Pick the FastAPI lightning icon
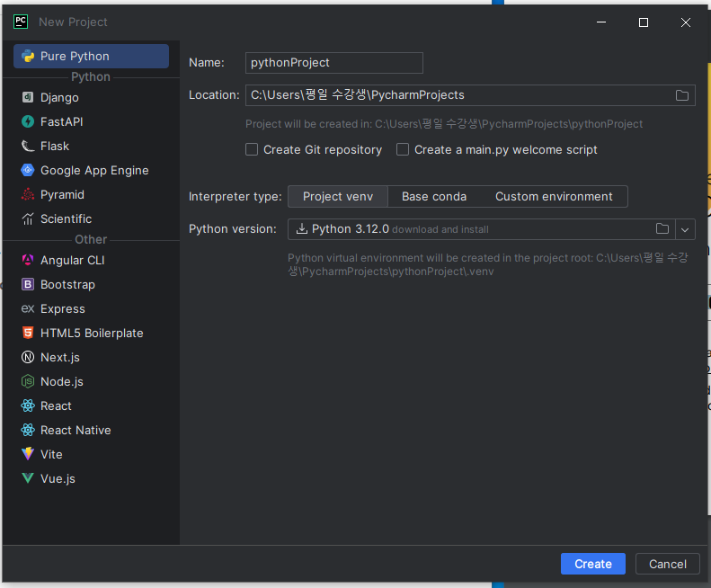 (28, 121)
